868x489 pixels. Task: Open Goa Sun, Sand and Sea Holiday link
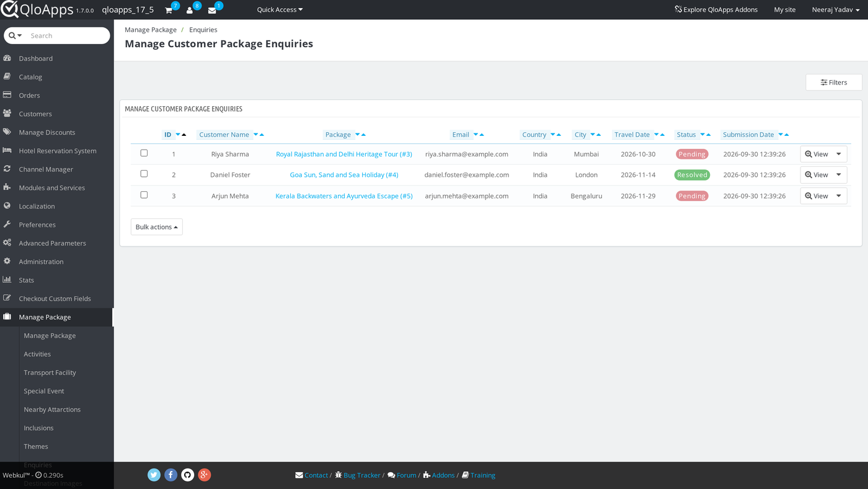(344, 175)
